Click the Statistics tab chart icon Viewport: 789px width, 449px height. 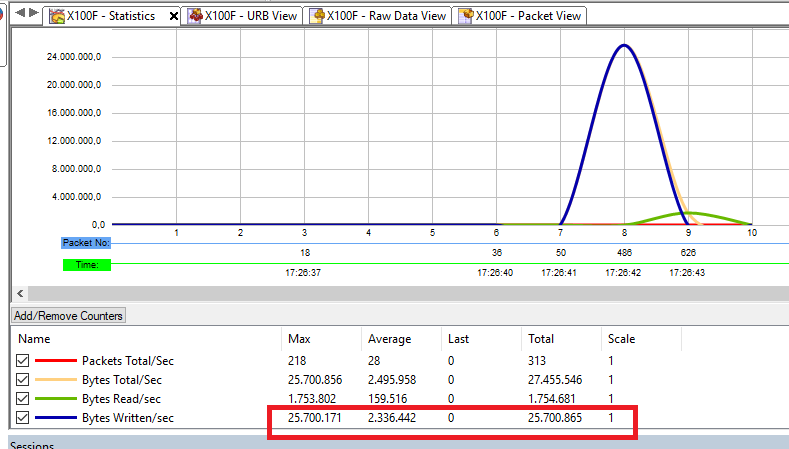[58, 16]
